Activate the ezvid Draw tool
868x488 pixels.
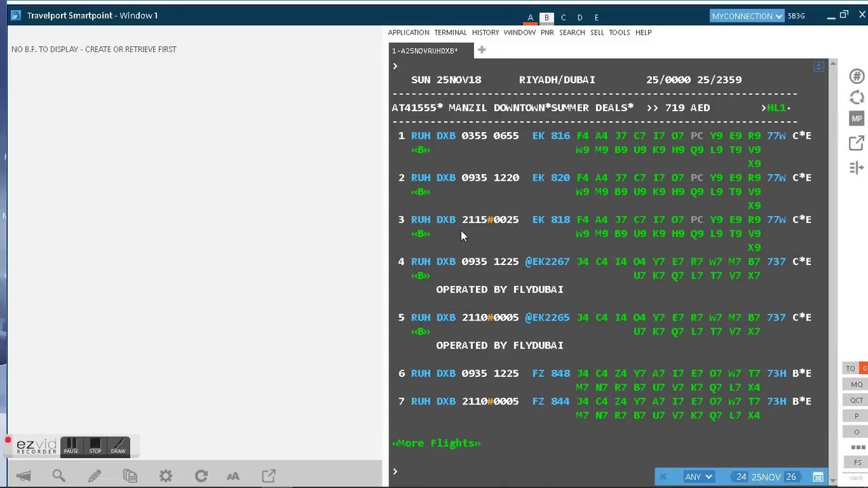(118, 446)
